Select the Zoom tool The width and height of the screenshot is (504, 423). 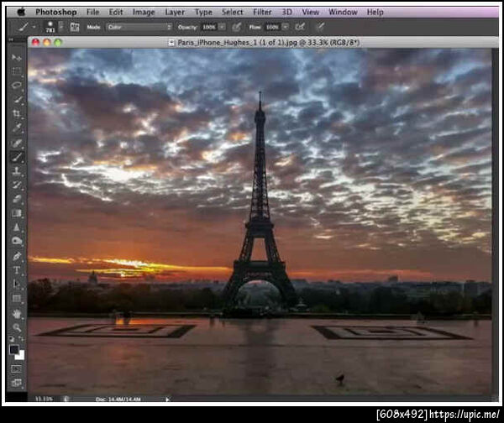16,327
